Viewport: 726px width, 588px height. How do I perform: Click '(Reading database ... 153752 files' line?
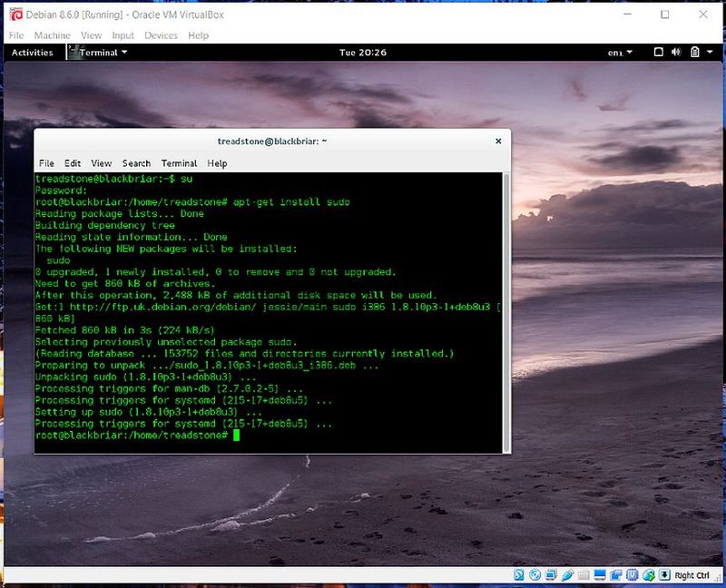[x=245, y=354]
